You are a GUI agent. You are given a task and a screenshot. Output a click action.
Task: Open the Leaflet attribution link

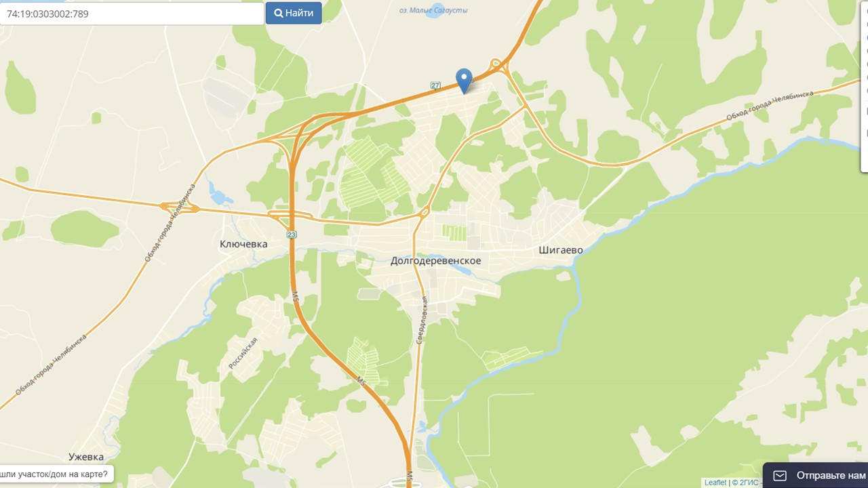(x=715, y=483)
